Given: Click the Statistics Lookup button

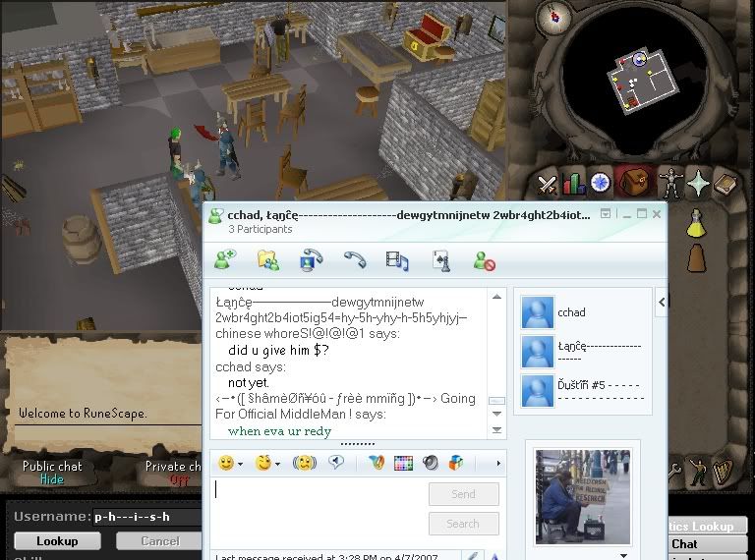Looking at the screenshot, I should [708, 526].
